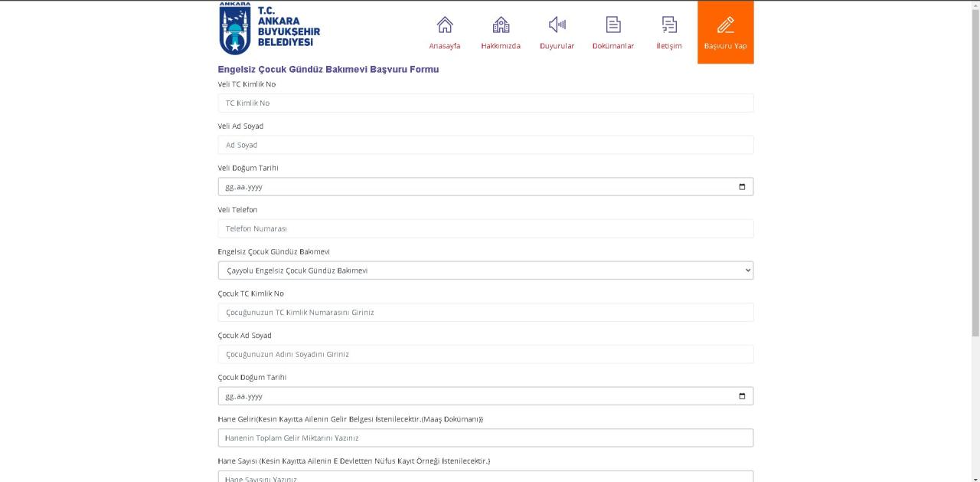The width and height of the screenshot is (980, 482).
Task: Click the İletişim chat icon
Action: coord(669,25)
